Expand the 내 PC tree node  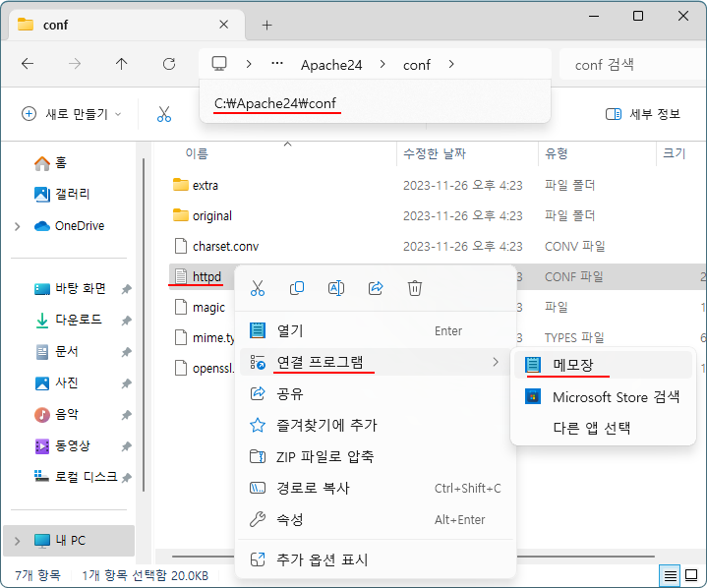point(17,541)
